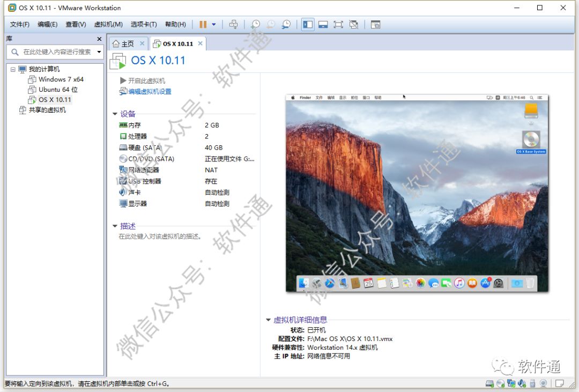This screenshot has height=392, width=579.
Task: Click the 声卡 device row
Action: coord(187,193)
